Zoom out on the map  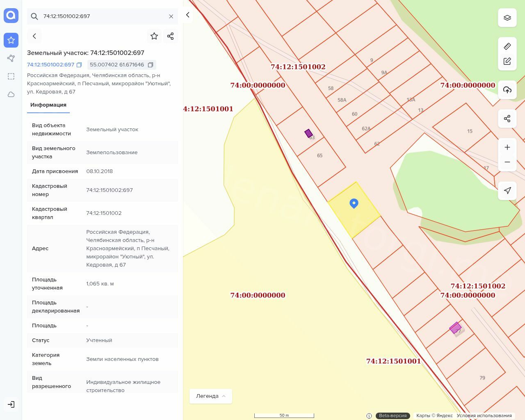point(507,162)
